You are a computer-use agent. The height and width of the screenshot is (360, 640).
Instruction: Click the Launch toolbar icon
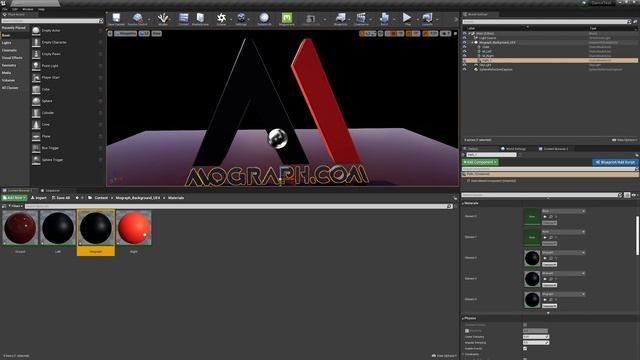point(427,19)
